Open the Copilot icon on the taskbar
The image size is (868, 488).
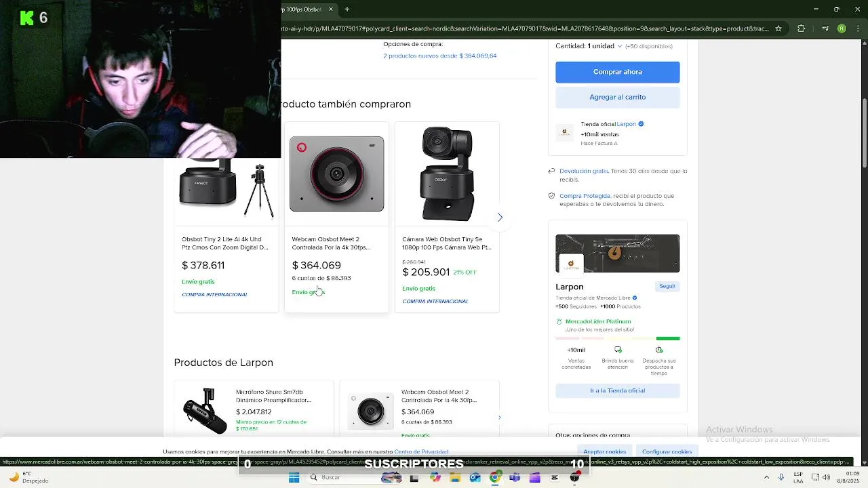click(x=435, y=478)
